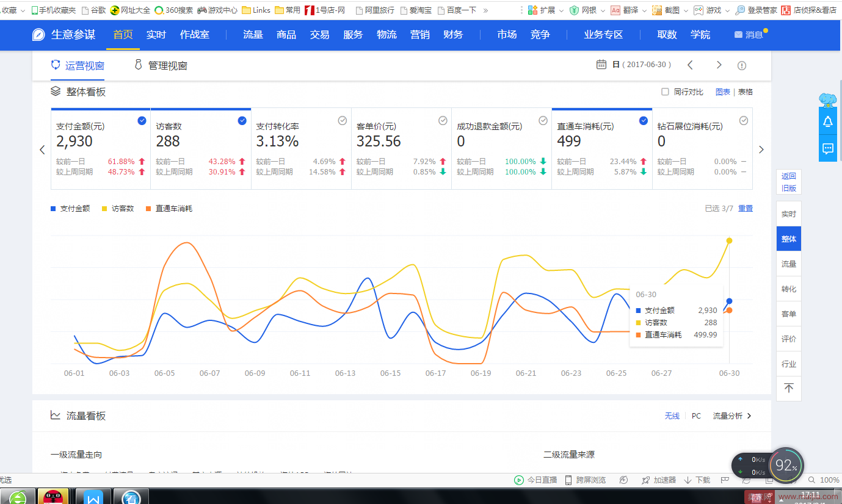The image size is (842, 504).
Task: Click the back-to-top arrow icon
Action: [789, 388]
